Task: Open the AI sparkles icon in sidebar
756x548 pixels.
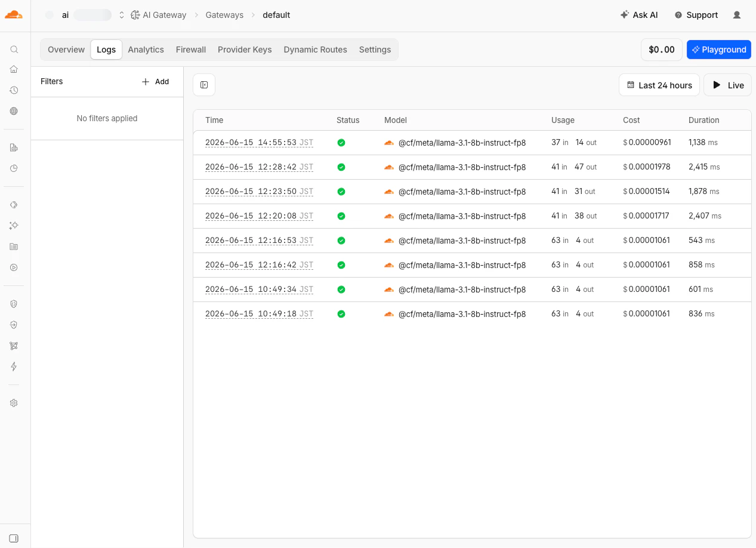Action: 14,226
